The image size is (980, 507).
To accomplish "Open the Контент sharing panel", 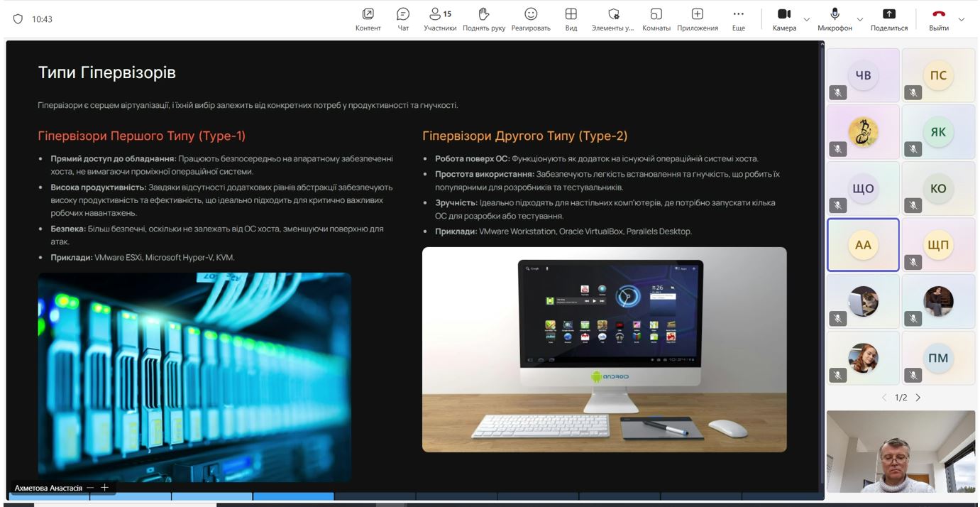I will point(368,18).
